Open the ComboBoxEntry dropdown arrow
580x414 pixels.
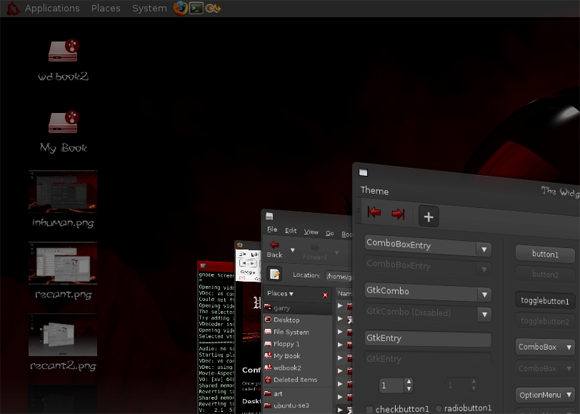[484, 249]
